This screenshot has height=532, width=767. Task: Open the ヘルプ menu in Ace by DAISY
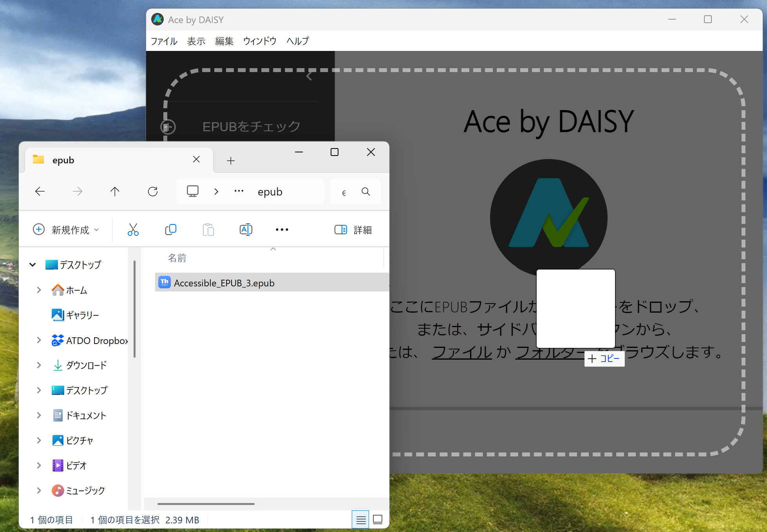pos(297,41)
